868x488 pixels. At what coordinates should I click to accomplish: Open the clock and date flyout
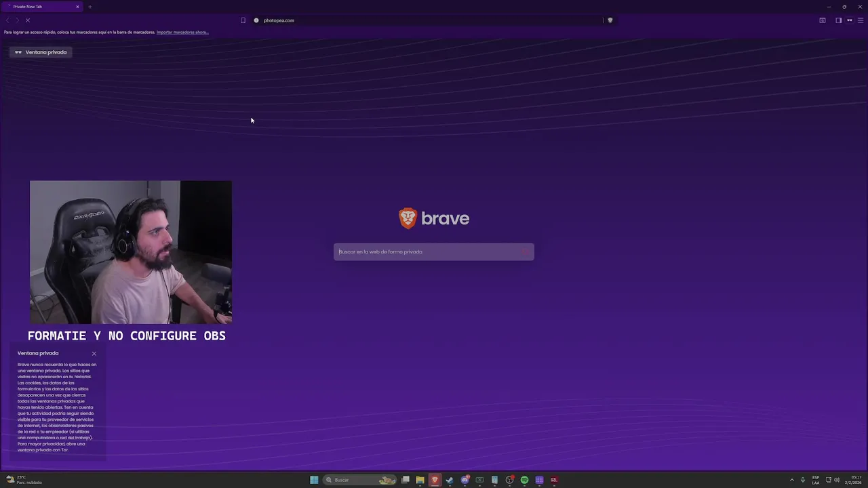[853, 480]
